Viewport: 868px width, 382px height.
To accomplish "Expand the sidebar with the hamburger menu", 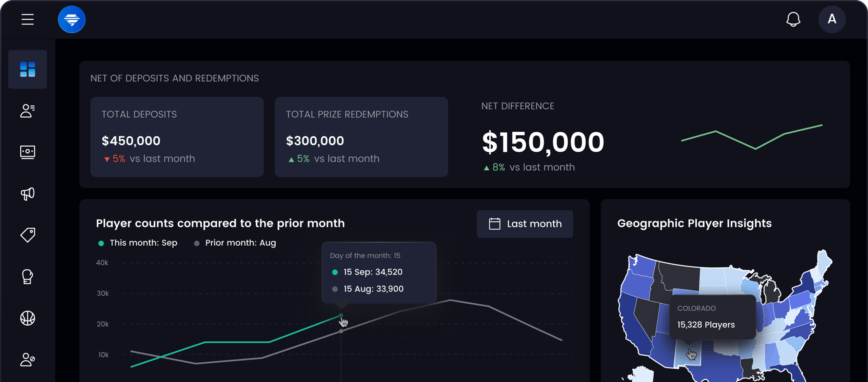I will click(27, 19).
